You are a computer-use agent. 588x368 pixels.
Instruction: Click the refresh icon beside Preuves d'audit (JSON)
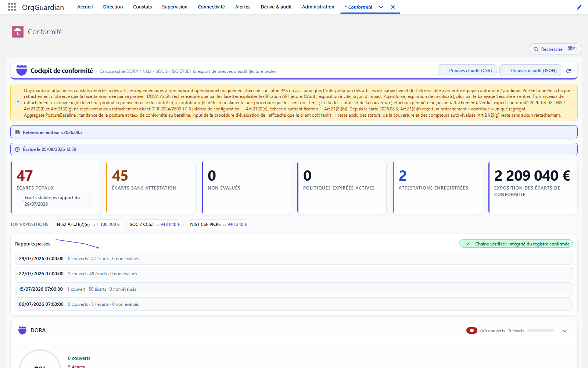pyautogui.click(x=569, y=71)
